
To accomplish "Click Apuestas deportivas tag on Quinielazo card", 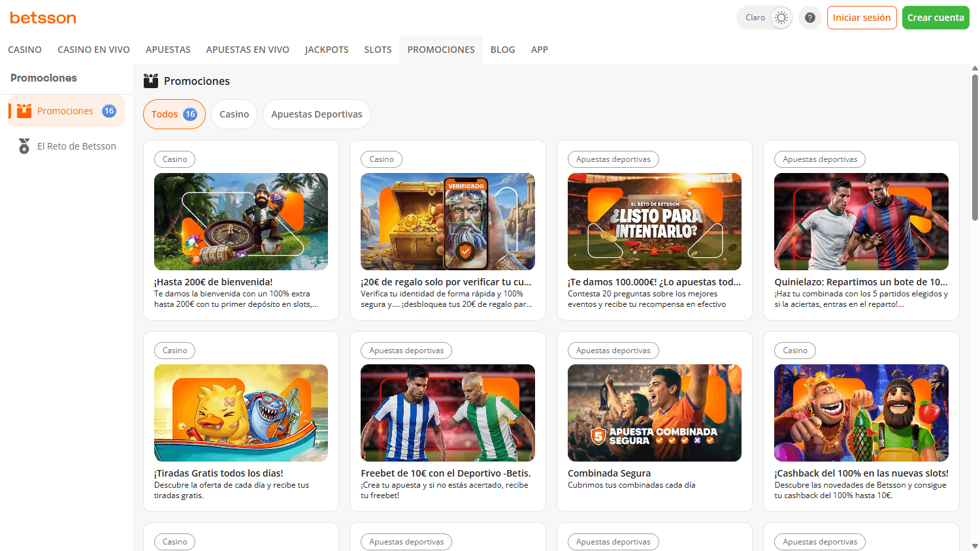I will pyautogui.click(x=820, y=159).
